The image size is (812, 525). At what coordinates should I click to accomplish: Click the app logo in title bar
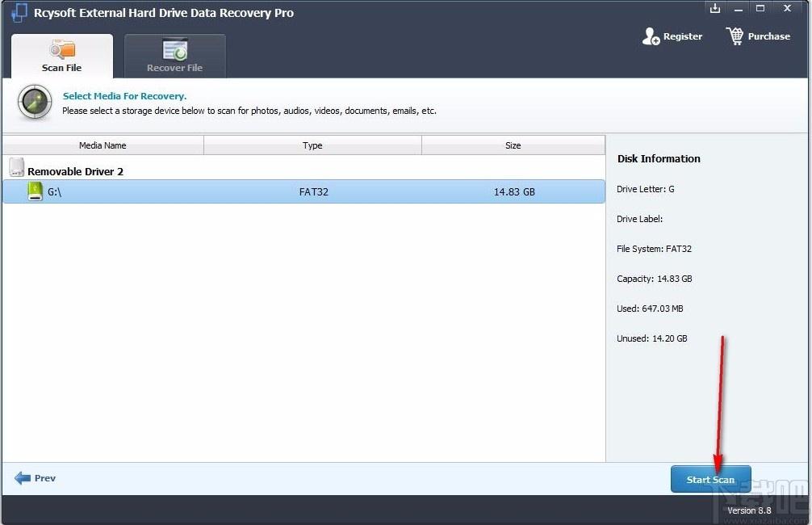click(19, 12)
